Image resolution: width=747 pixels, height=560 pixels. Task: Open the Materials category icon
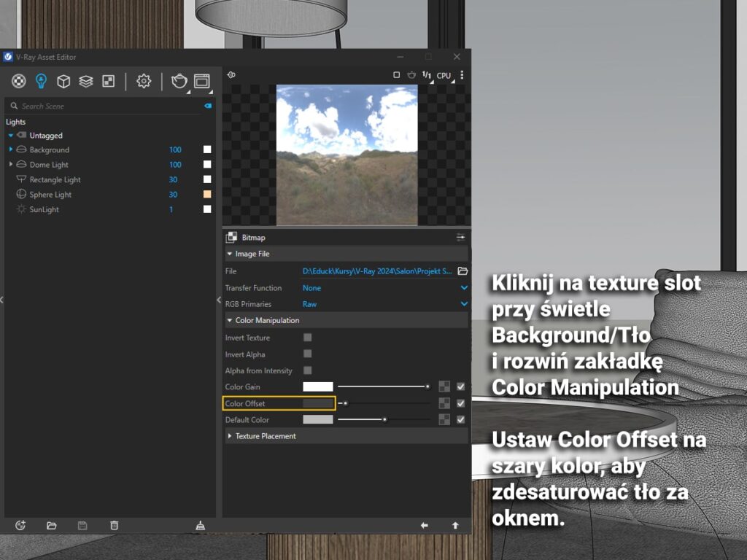pos(19,81)
